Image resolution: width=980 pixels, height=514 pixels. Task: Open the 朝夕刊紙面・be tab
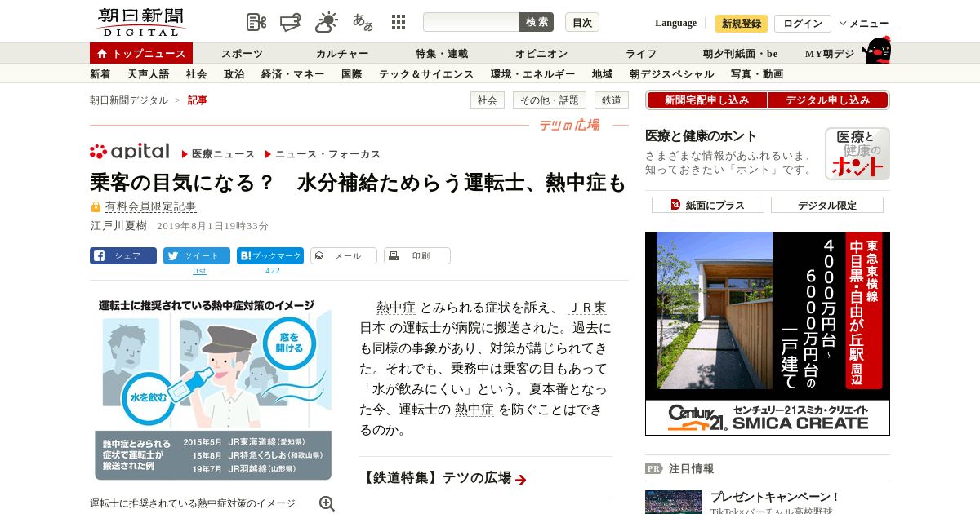[741, 54]
